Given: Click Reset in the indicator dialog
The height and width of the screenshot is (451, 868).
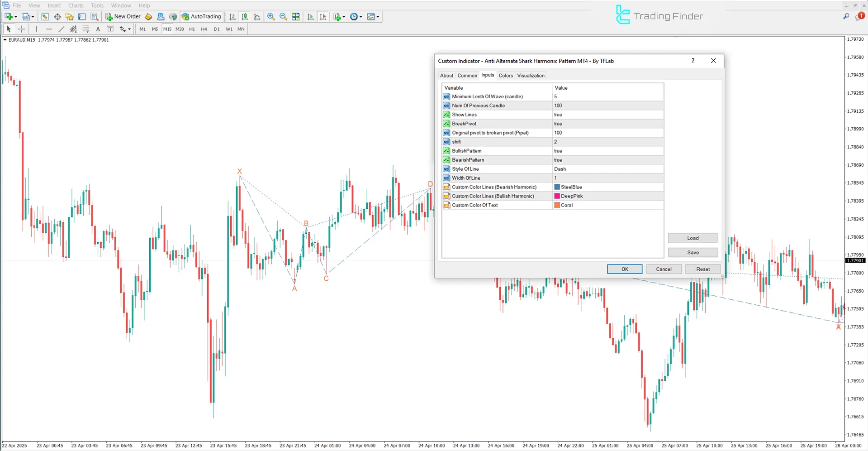Looking at the screenshot, I should (702, 269).
